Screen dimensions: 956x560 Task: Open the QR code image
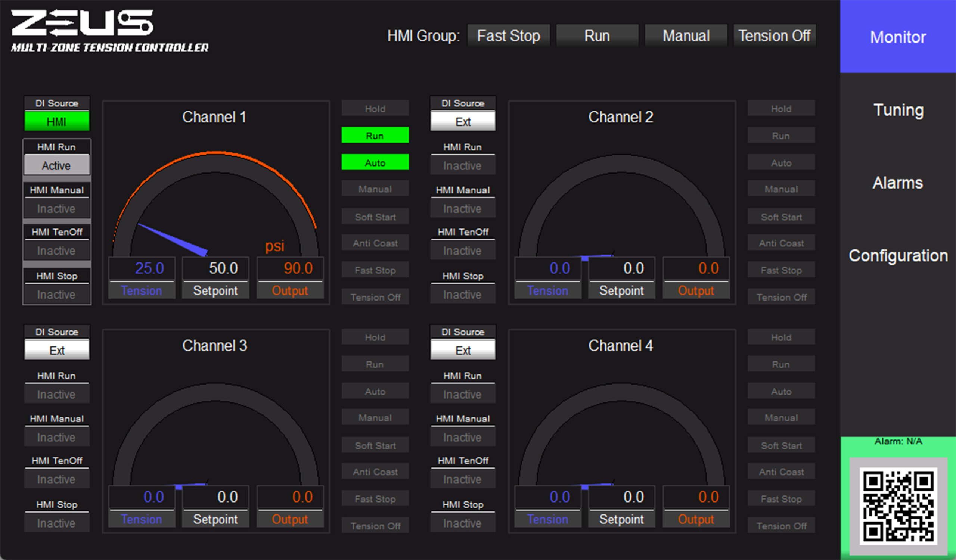[898, 506]
